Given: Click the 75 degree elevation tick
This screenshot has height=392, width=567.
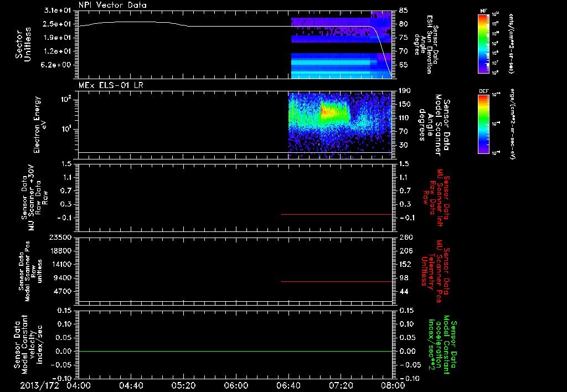Looking at the screenshot, I should coord(404,38).
